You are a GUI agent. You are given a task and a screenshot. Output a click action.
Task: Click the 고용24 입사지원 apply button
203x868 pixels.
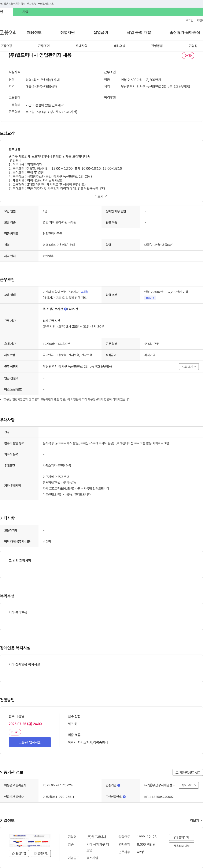[30, 742]
